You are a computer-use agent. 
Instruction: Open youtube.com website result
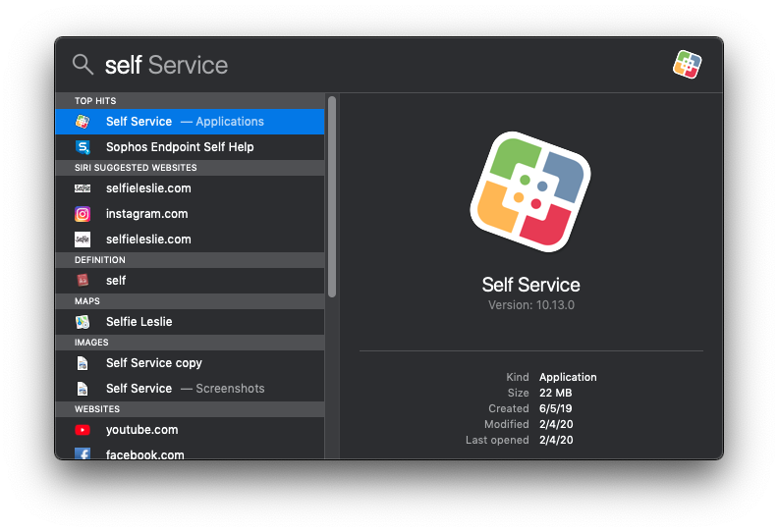tap(141, 430)
